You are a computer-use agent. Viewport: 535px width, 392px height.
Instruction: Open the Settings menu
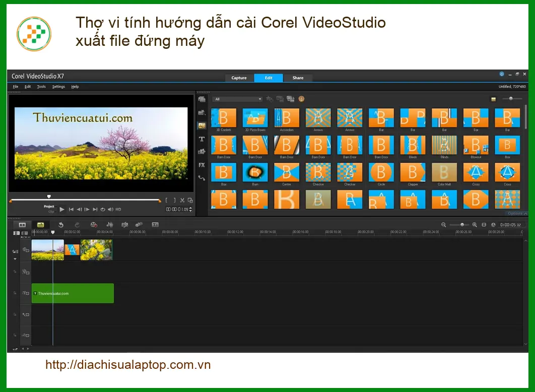pyautogui.click(x=58, y=87)
